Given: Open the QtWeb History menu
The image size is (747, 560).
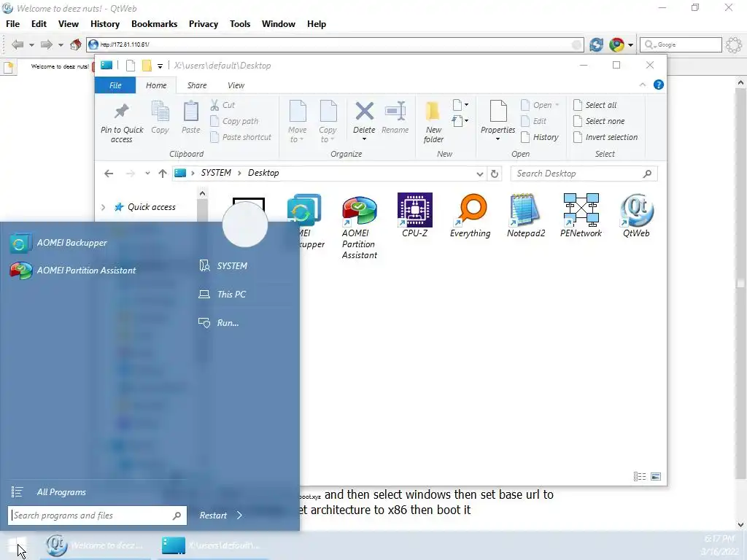Looking at the screenshot, I should click(105, 24).
